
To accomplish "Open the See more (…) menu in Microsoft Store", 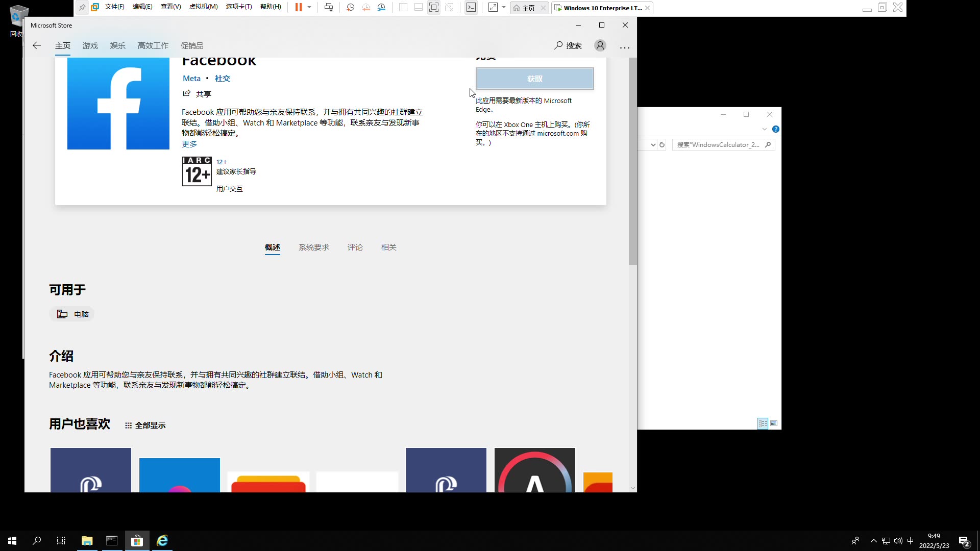I will (x=624, y=47).
